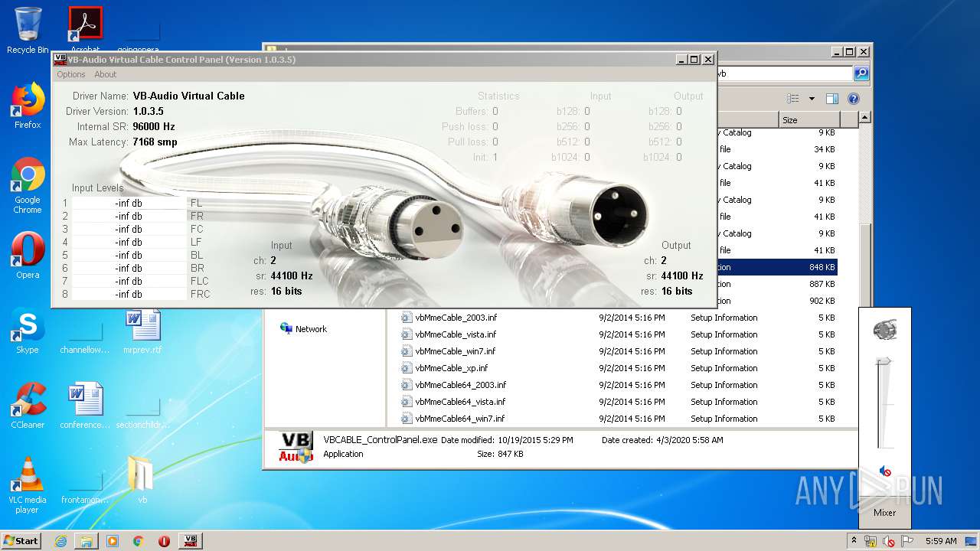This screenshot has height=551, width=980.
Task: Open Skype desktop shortcut
Action: (28, 331)
